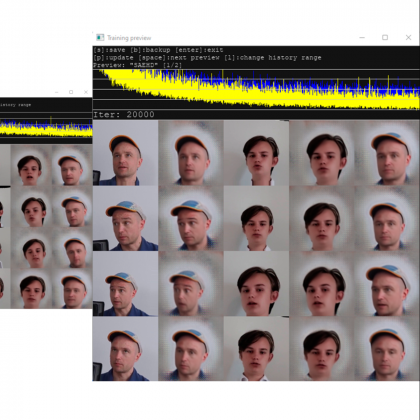
Task: Select third-row, fifth-column swapped face thumbnail
Action: click(387, 284)
